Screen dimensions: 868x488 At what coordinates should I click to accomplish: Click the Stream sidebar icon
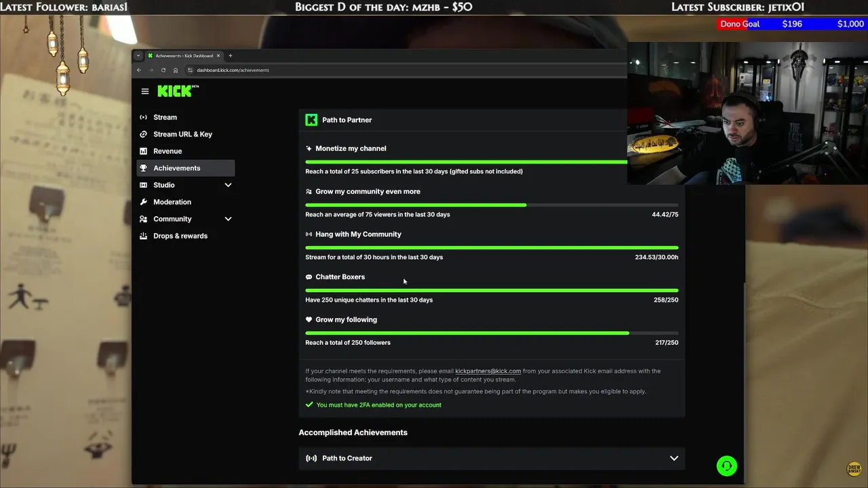(x=143, y=117)
